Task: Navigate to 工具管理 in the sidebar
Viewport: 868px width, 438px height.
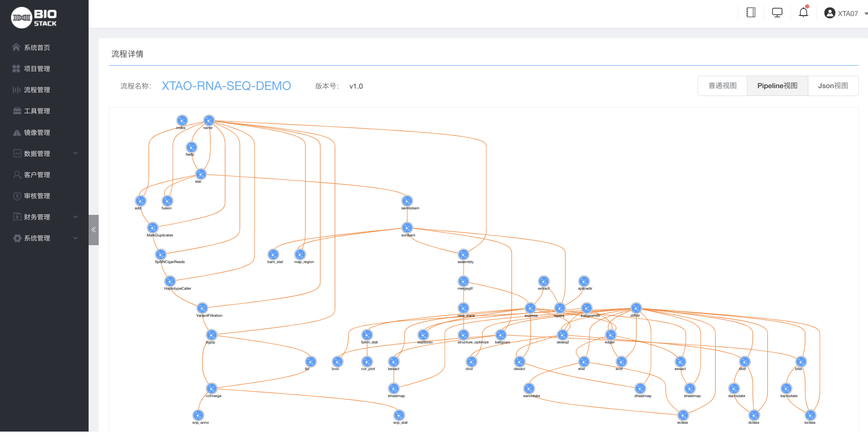Action: tap(37, 111)
